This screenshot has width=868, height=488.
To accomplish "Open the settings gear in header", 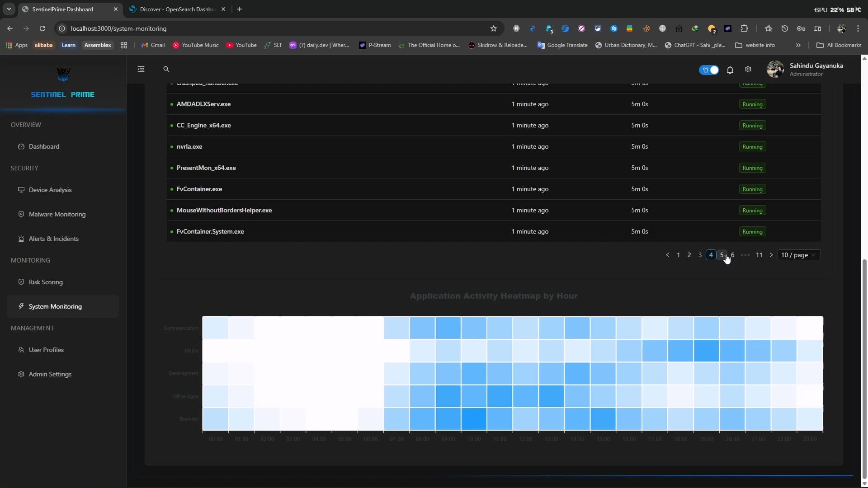I will (748, 69).
